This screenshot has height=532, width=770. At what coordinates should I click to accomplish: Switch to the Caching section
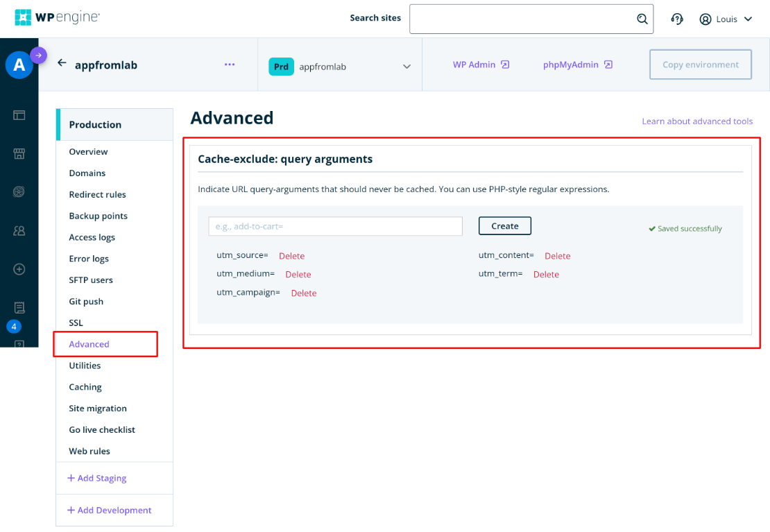(x=85, y=386)
